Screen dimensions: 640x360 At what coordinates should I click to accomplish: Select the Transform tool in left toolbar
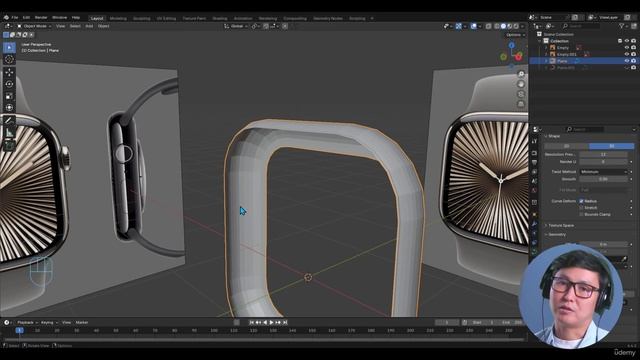tap(9, 108)
